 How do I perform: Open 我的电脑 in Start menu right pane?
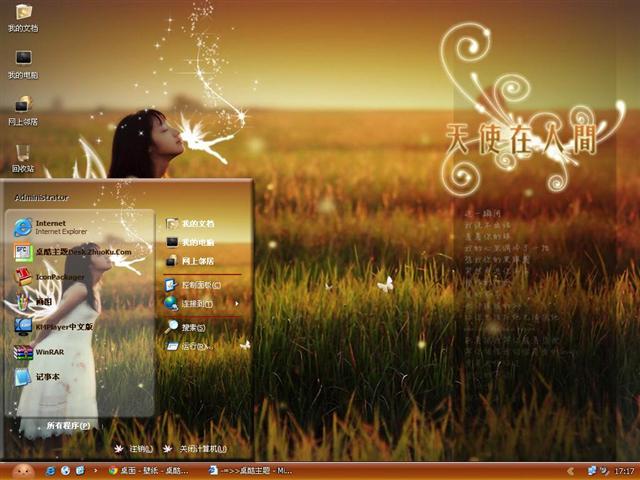[x=190, y=242]
